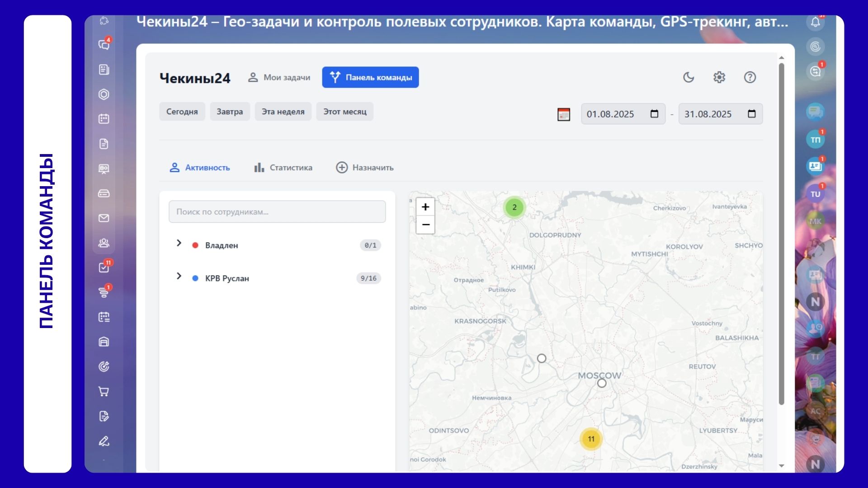The height and width of the screenshot is (488, 868).
Task: Click the green cluster marker 2
Action: tap(514, 207)
